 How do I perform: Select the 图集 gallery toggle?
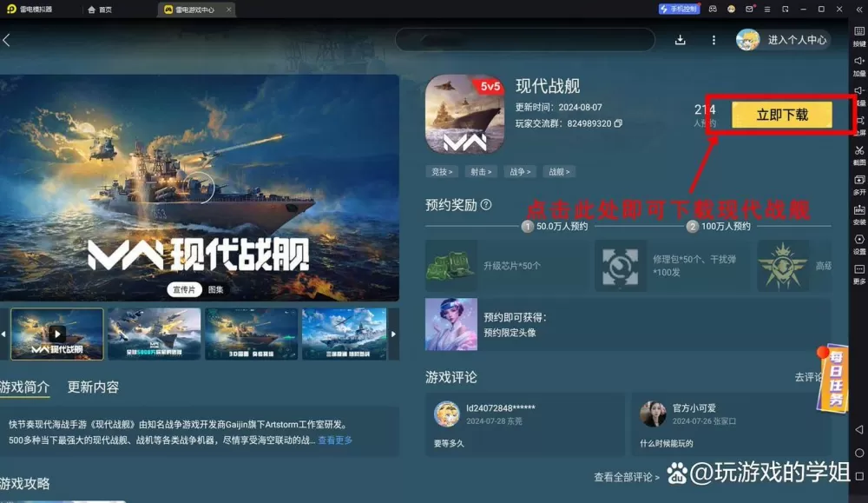pos(216,289)
